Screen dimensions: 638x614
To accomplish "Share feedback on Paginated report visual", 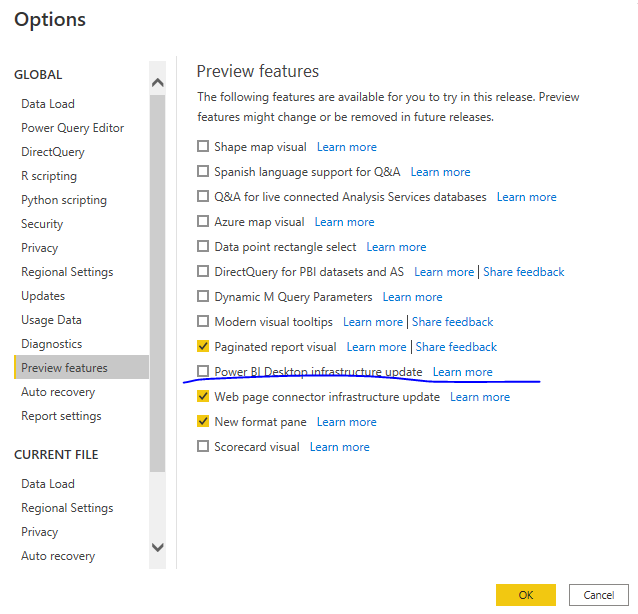I will (x=456, y=347).
